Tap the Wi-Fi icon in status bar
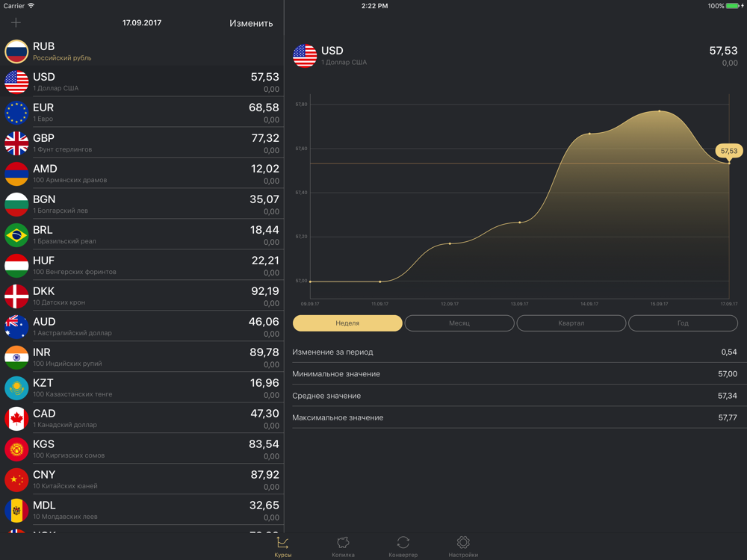This screenshot has width=747, height=560. click(31, 6)
